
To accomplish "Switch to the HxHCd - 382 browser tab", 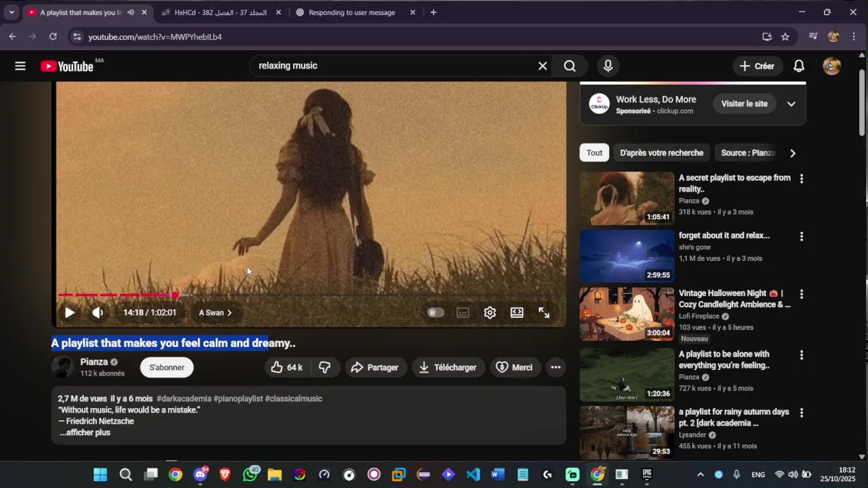I will coord(220,12).
